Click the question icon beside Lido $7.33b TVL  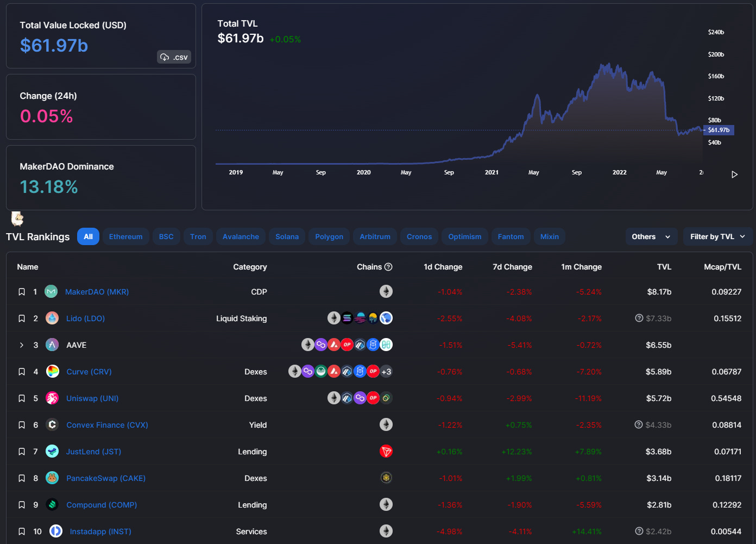(x=639, y=318)
